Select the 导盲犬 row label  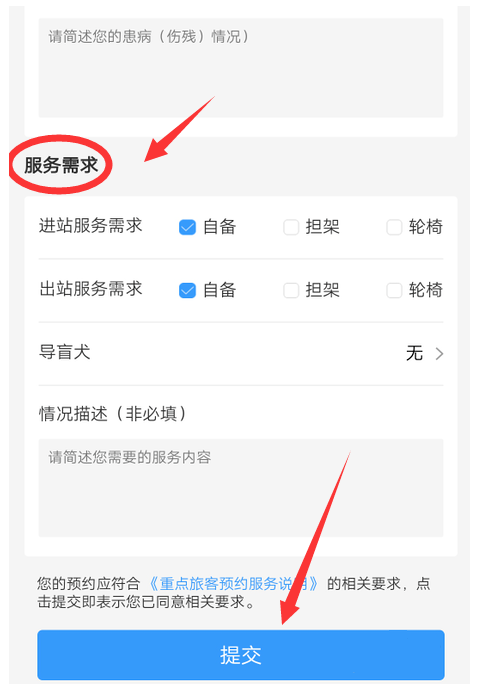(x=65, y=352)
